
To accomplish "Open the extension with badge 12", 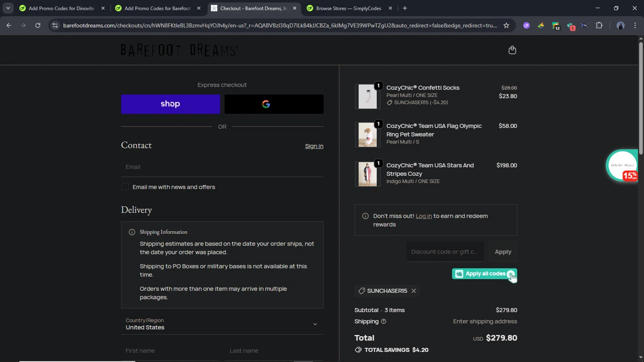I will pyautogui.click(x=556, y=26).
